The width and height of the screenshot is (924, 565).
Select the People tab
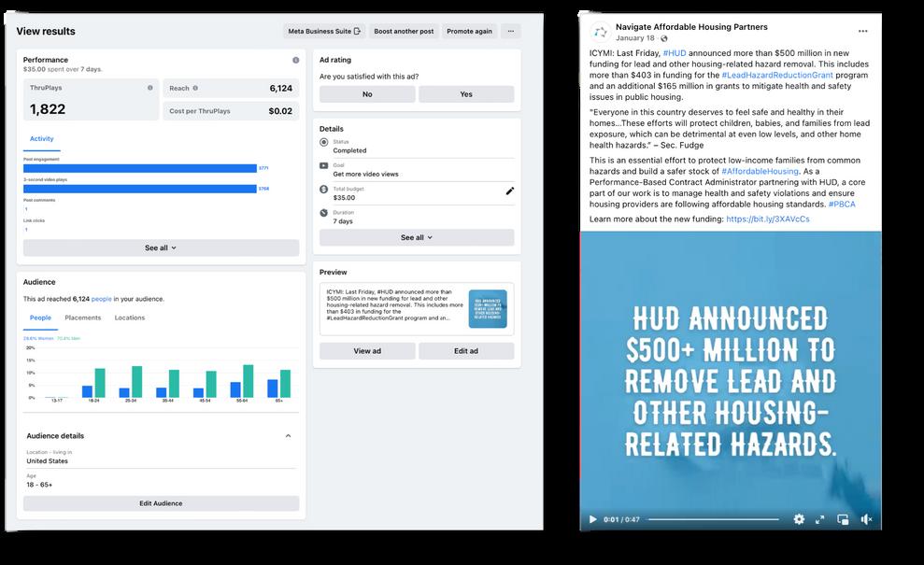click(41, 318)
